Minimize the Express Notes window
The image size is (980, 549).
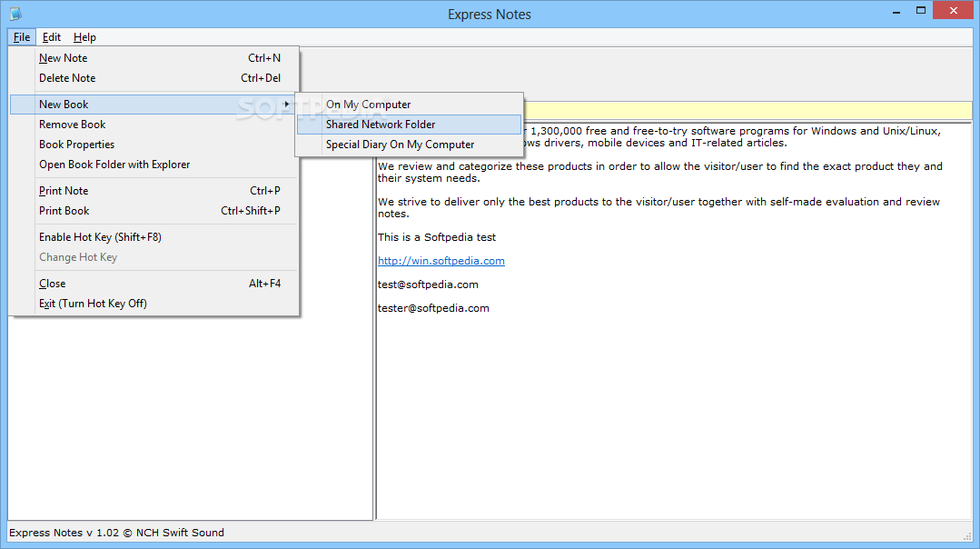[x=896, y=11]
